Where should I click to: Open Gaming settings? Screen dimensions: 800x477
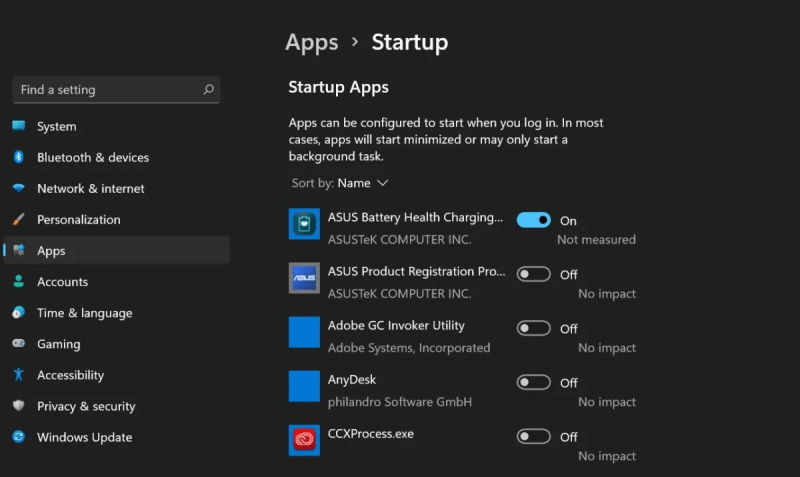point(116,344)
